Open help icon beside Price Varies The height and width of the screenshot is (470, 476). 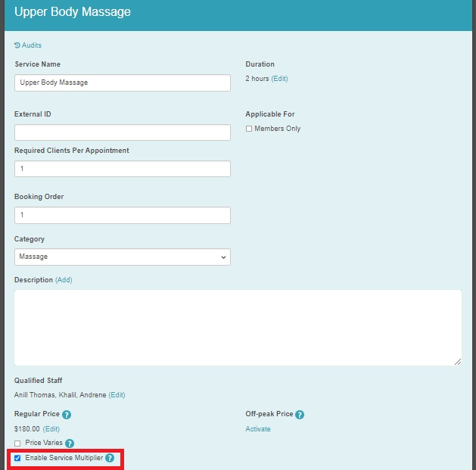[70, 444]
